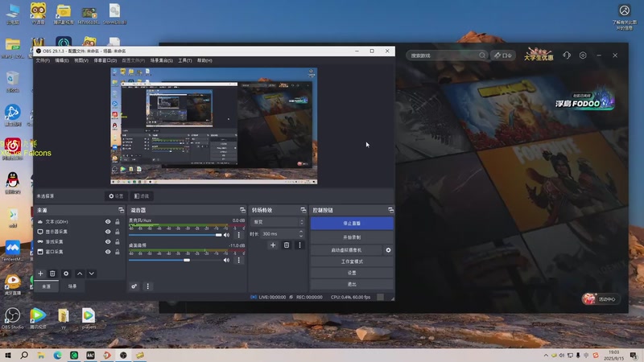The image size is (644, 362).
Task: Switch to the 来源 dock tab
Action: click(46, 286)
